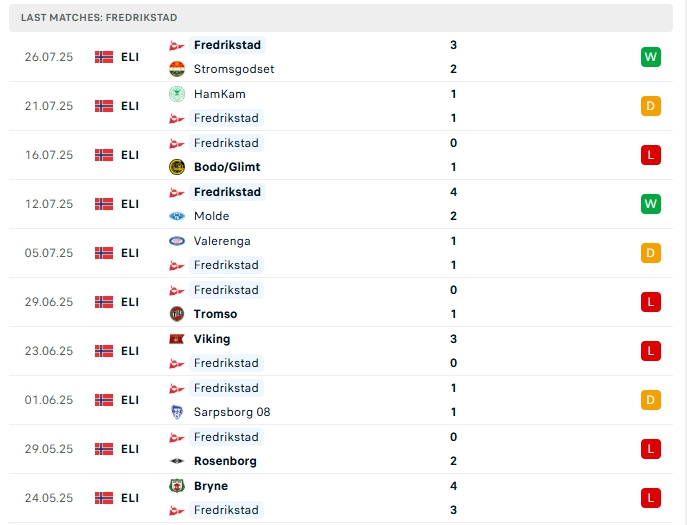The width and height of the screenshot is (687, 525).
Task: Click the Valerenga club crest icon
Action: click(177, 241)
